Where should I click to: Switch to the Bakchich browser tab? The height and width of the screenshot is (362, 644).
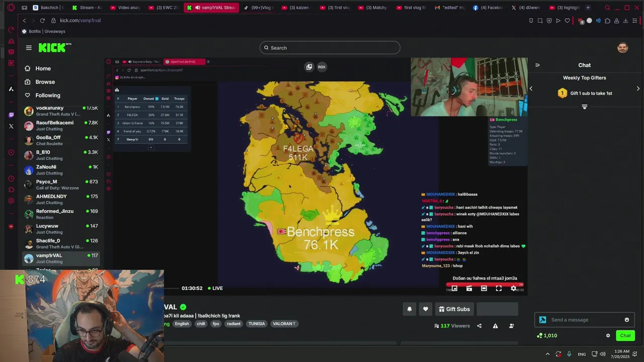tap(48, 8)
